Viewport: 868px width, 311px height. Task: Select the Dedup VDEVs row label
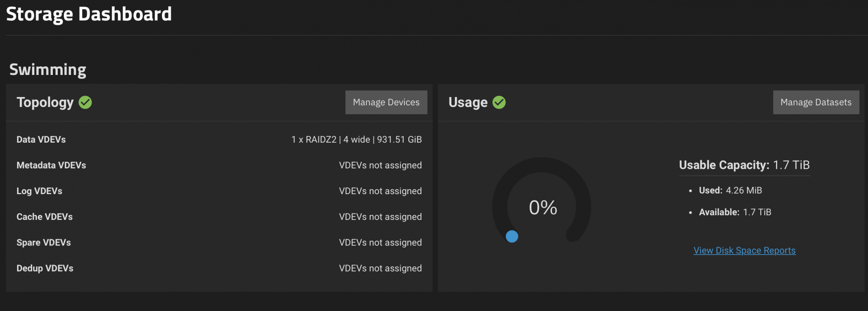coord(45,268)
